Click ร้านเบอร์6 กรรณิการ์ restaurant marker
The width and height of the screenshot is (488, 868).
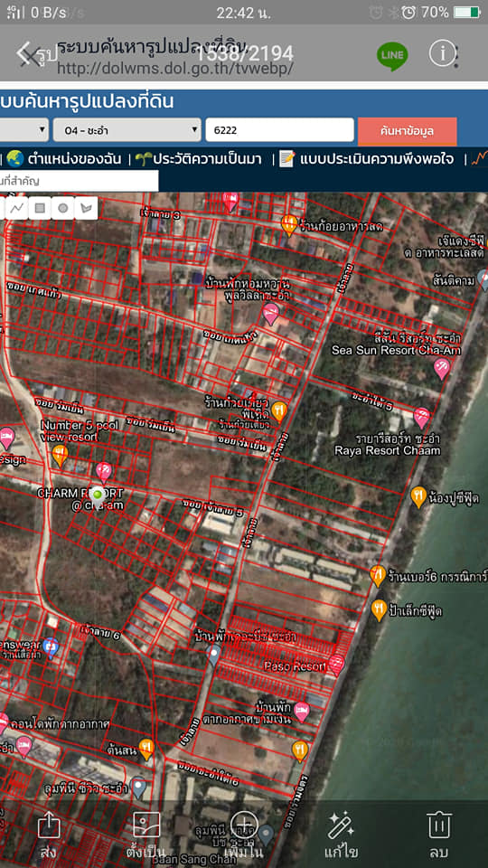coord(378,576)
